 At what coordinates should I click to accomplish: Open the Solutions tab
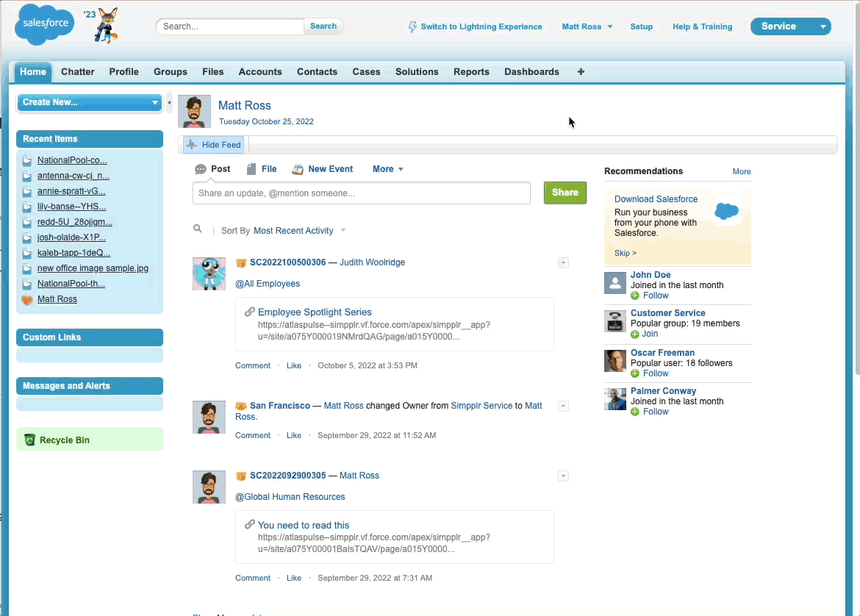tap(417, 72)
